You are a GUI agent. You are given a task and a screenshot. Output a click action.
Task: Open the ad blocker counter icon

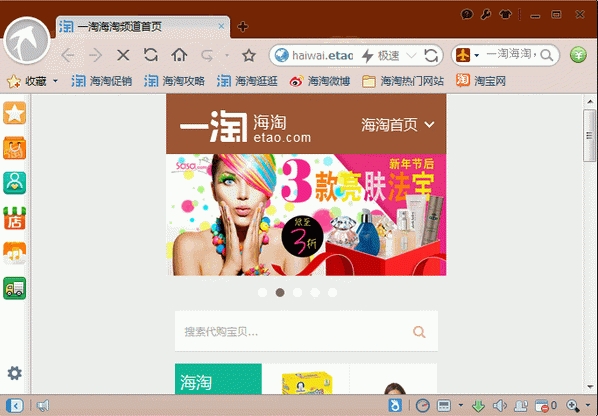pos(546,405)
